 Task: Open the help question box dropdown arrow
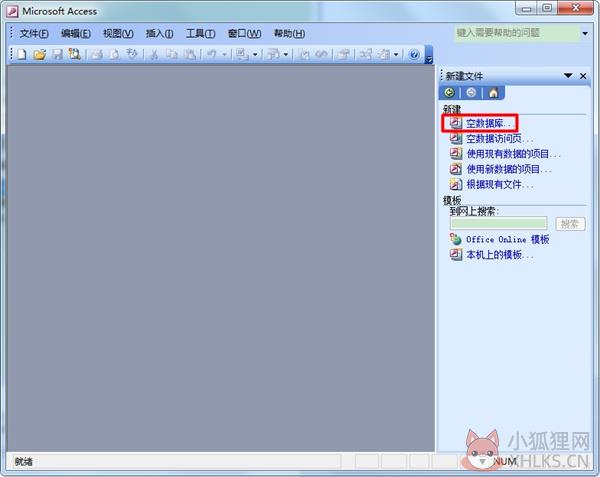[585, 34]
